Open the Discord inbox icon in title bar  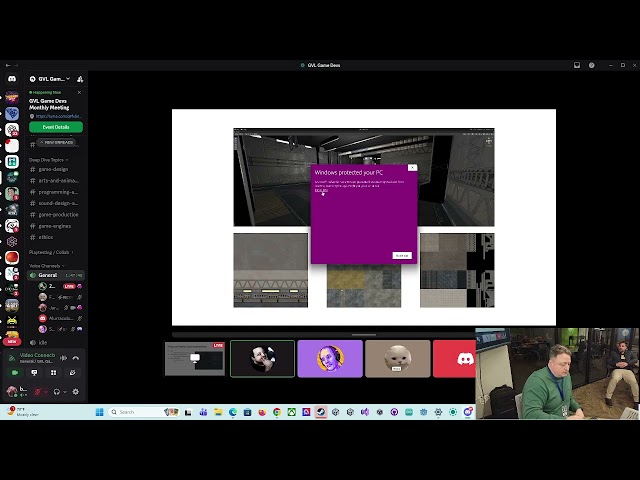pos(577,65)
